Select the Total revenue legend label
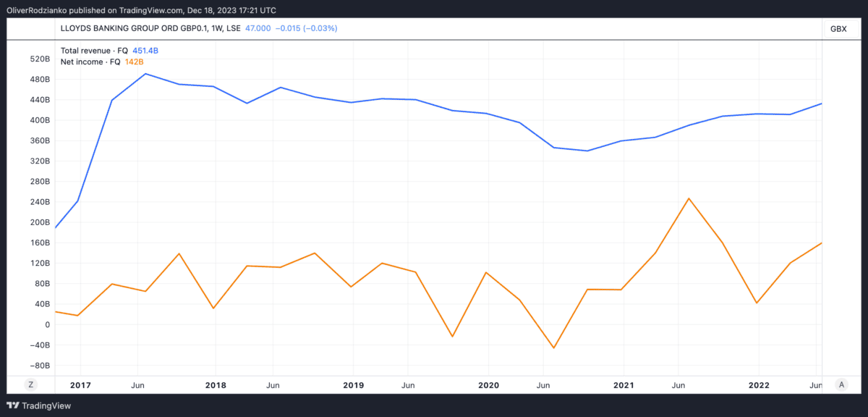 (x=94, y=51)
